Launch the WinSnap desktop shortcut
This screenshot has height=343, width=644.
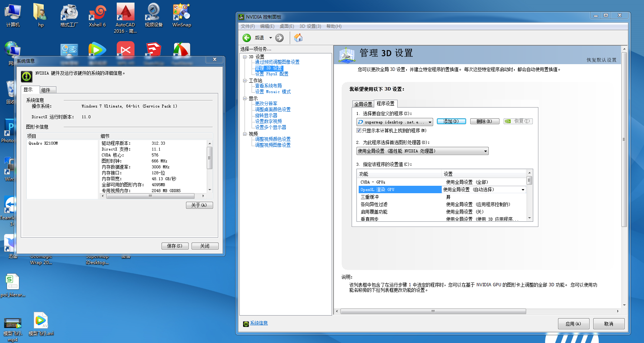[x=182, y=15]
